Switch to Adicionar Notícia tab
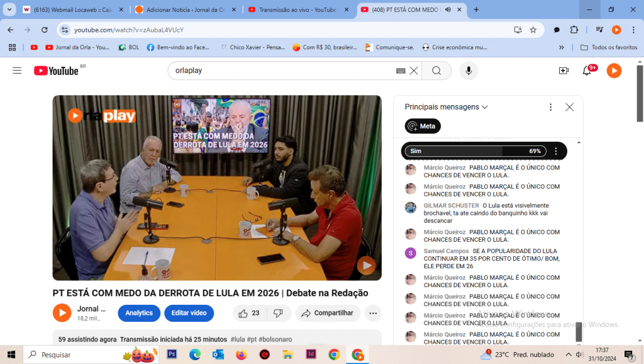Image resolution: width=644 pixels, height=364 pixels. point(186,9)
